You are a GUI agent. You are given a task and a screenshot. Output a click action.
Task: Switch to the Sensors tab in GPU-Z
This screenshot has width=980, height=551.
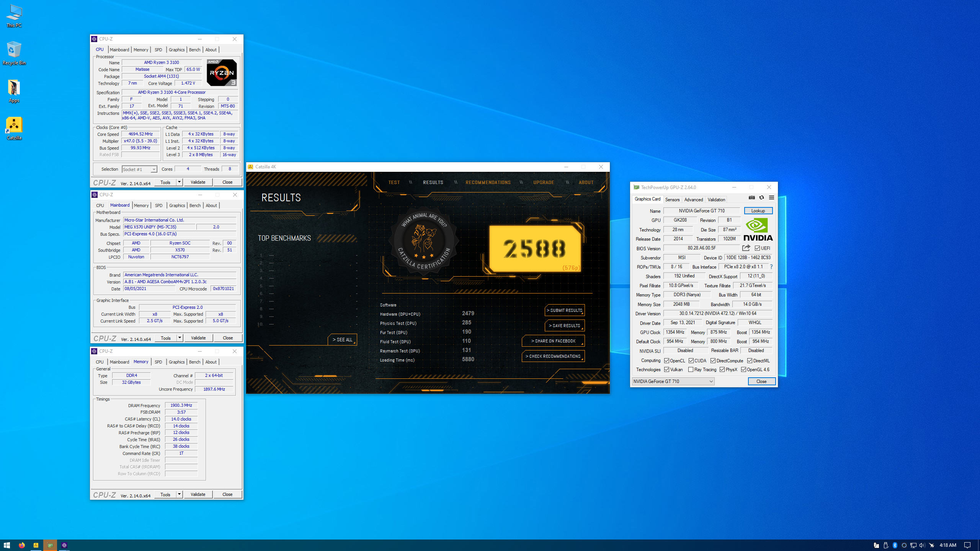pos(672,199)
